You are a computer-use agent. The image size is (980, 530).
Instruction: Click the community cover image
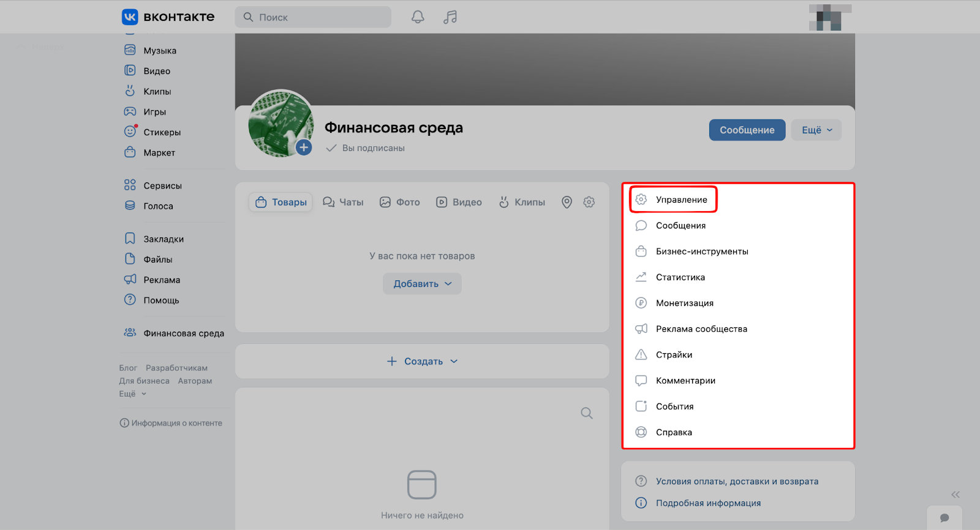[545, 70]
